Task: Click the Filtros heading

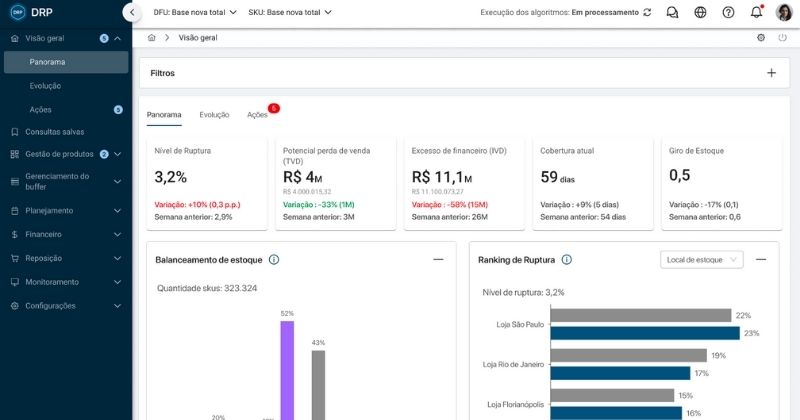Action: click(x=162, y=73)
